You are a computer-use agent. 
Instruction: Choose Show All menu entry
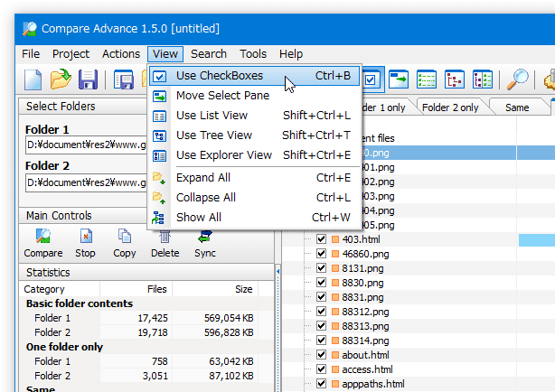tap(254, 218)
